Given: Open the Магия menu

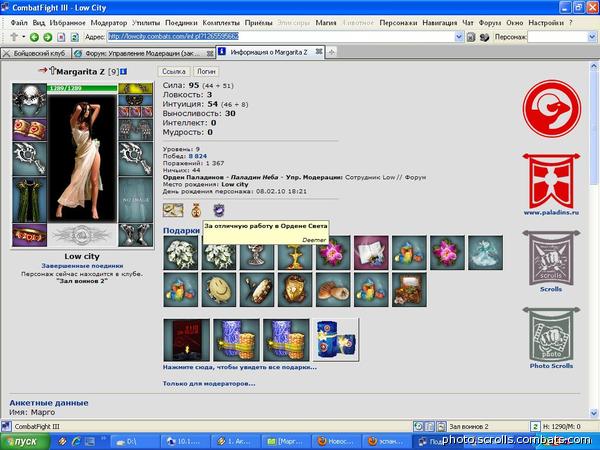Looking at the screenshot, I should pyautogui.click(x=326, y=23).
